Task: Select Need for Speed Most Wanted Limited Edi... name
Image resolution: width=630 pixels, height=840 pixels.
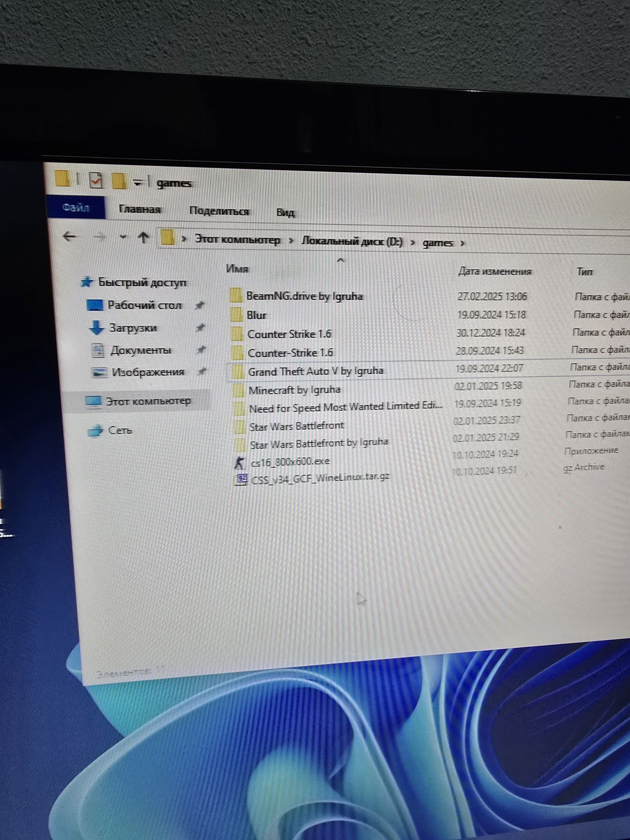Action: pos(346,407)
